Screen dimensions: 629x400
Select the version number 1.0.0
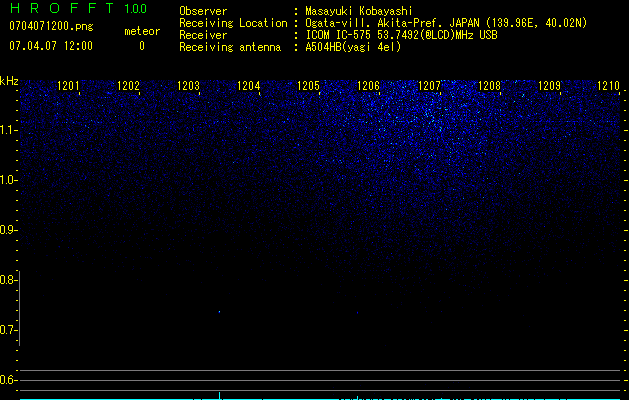[136, 9]
